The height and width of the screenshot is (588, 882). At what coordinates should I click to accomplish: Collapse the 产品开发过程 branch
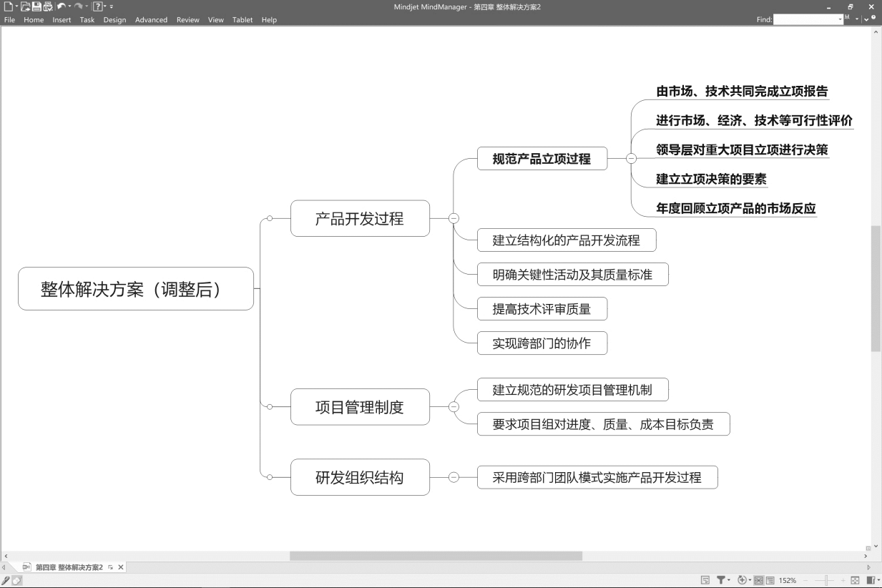point(454,218)
